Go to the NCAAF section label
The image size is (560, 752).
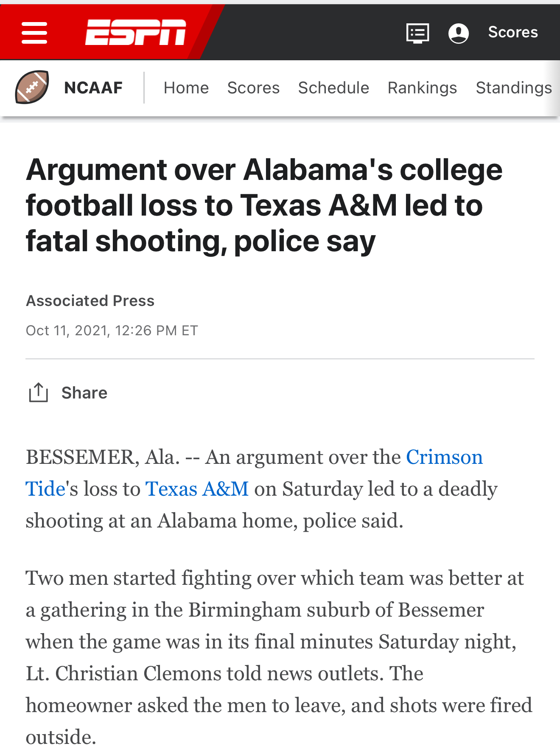tap(93, 88)
